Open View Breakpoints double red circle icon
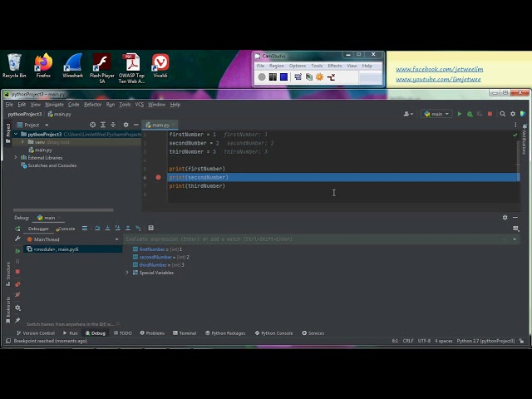This screenshot has width=532, height=399. 17,284
